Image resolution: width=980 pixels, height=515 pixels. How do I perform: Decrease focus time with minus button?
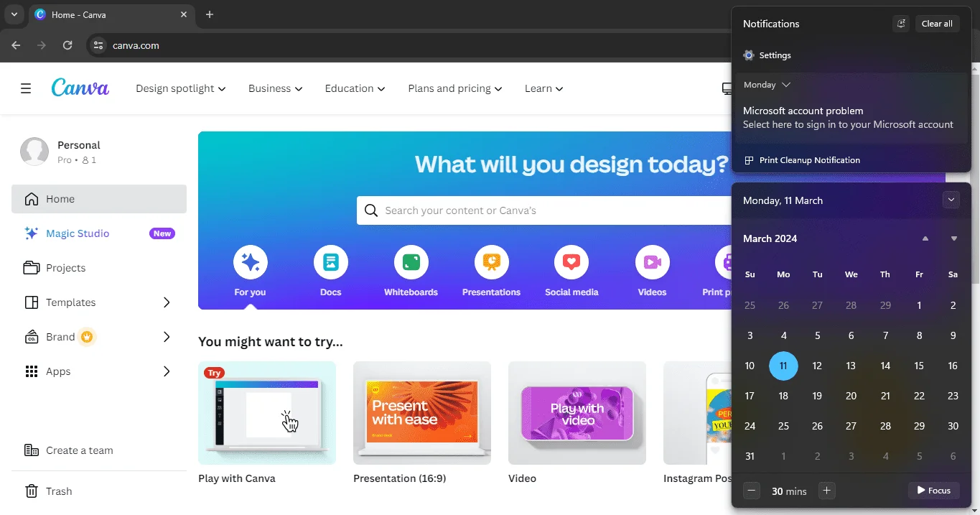tap(752, 491)
